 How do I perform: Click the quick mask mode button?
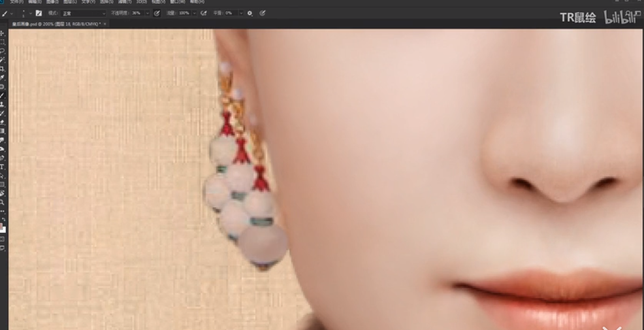click(x=3, y=239)
